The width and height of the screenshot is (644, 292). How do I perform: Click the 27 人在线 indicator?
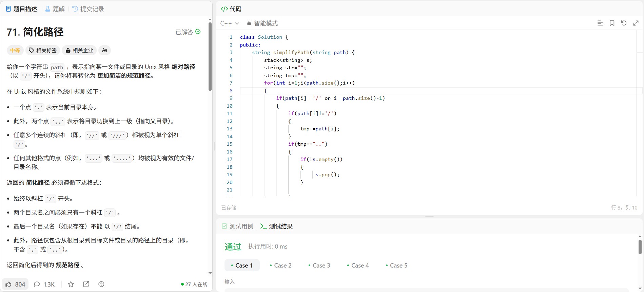click(194, 284)
